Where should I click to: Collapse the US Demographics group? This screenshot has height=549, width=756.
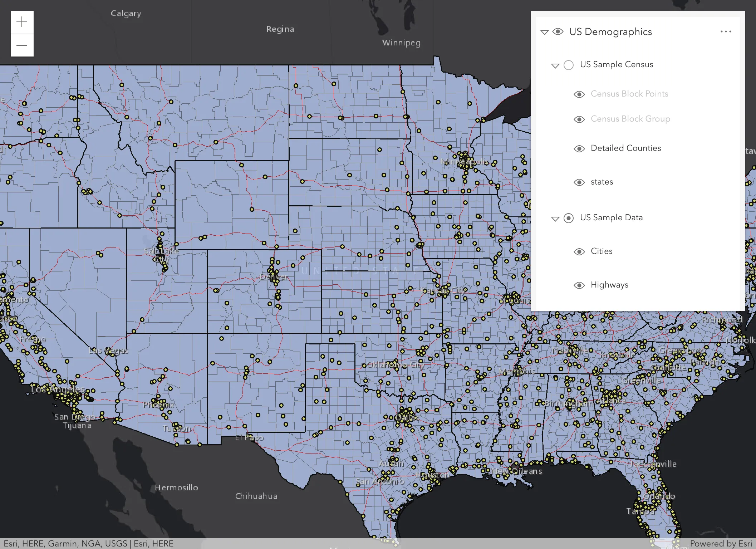tap(544, 32)
